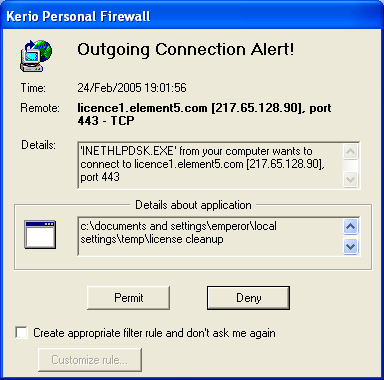Enable 'Create appropriate filter rule' checkbox
384x380 pixels.
point(22,333)
